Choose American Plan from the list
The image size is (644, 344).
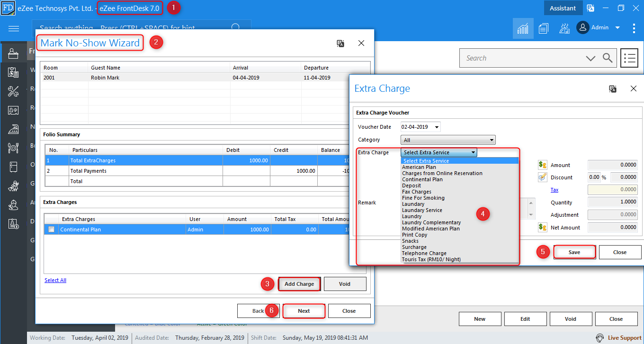coord(419,167)
